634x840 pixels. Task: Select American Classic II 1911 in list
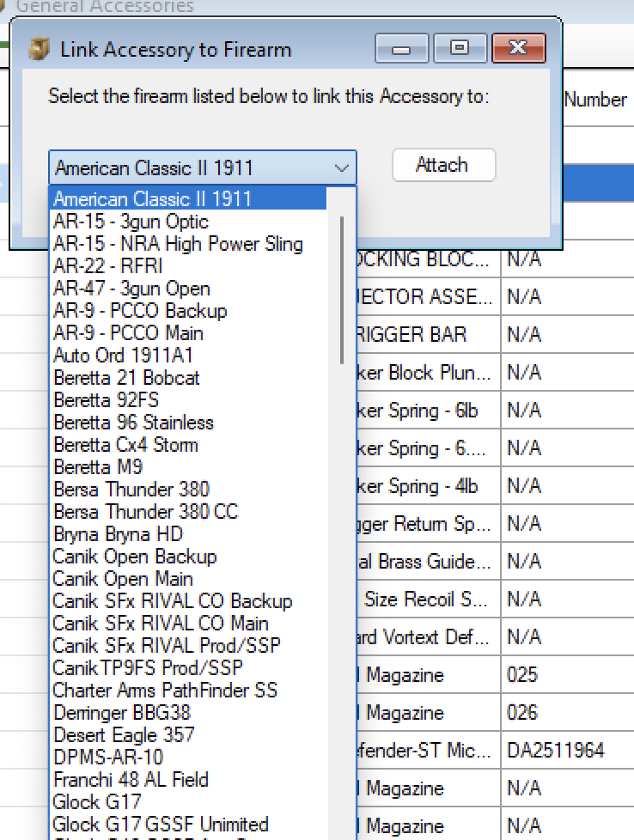188,198
